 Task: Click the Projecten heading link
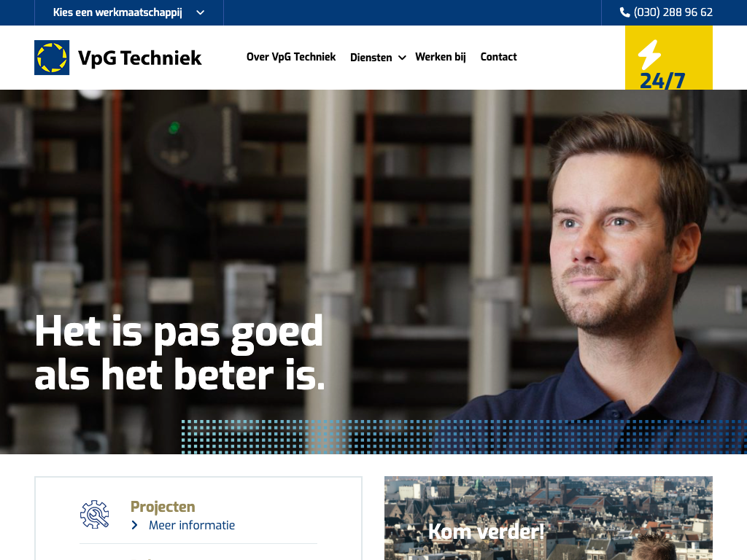(163, 507)
